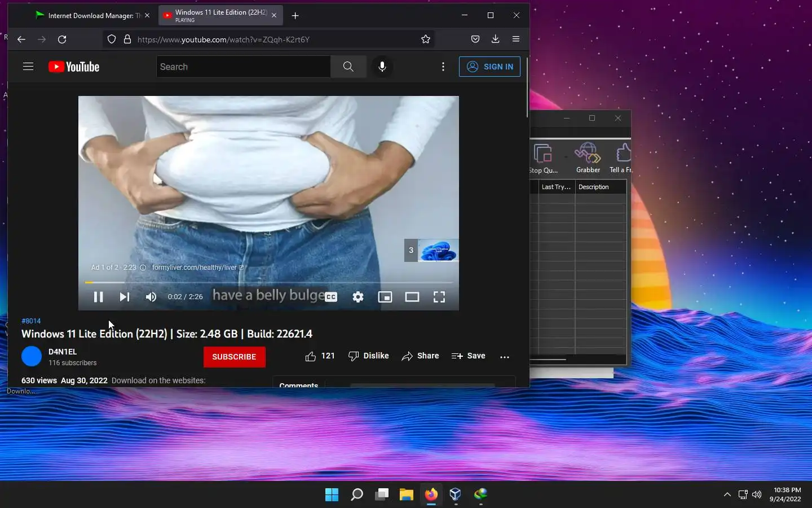
Task: Bookmark this page with the star icon
Action: pyautogui.click(x=426, y=39)
